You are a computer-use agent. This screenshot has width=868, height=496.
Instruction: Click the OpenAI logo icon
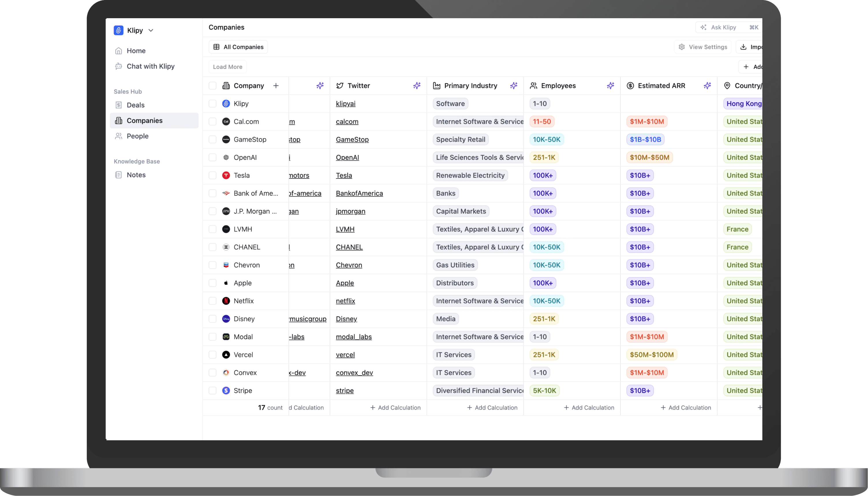[226, 157]
